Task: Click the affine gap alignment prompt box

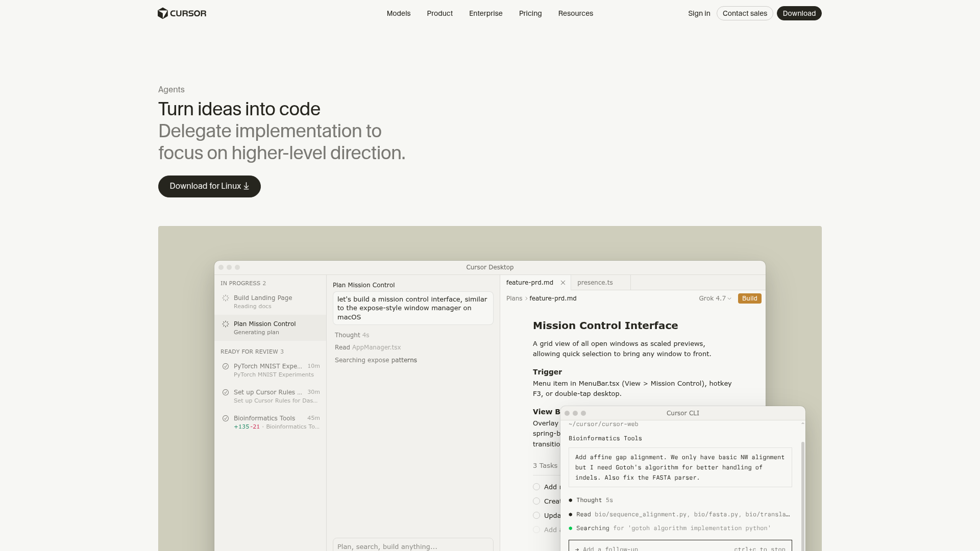Action: click(680, 467)
